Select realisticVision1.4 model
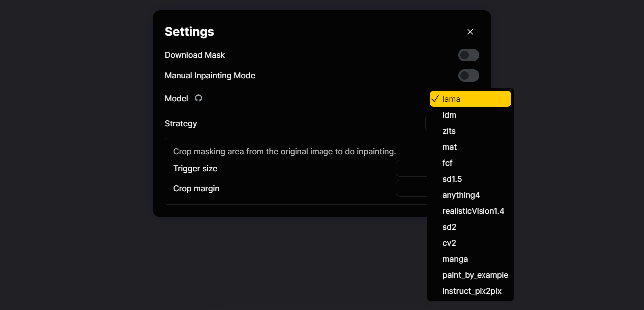644x310 pixels. (x=473, y=211)
